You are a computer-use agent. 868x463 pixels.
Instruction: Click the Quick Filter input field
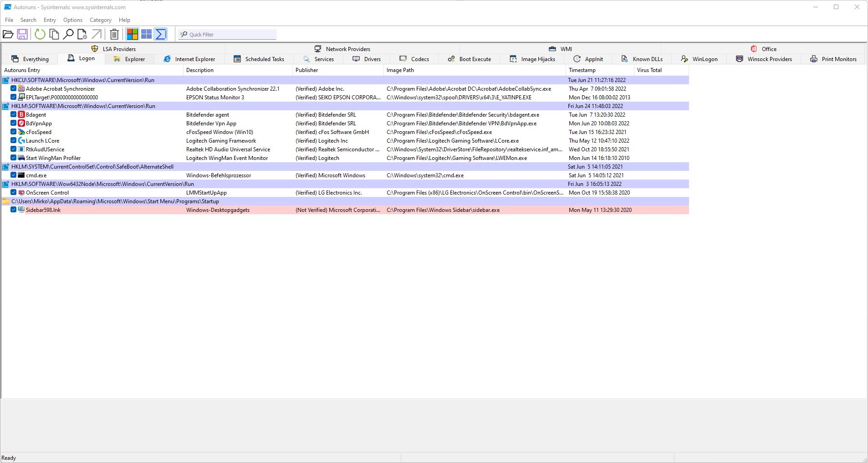click(228, 35)
